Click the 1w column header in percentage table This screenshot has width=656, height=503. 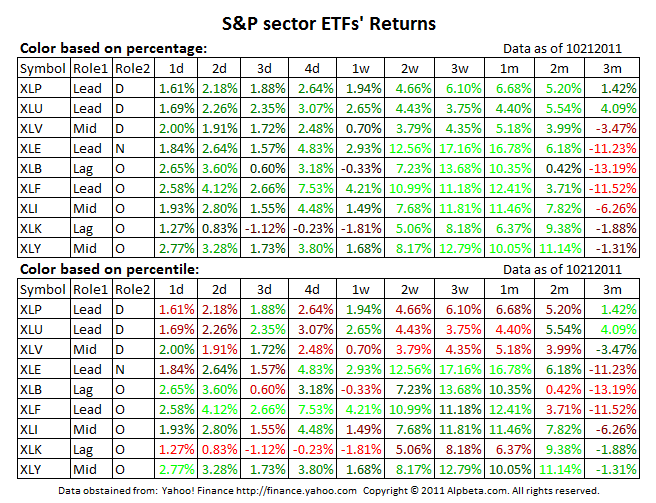click(361, 68)
